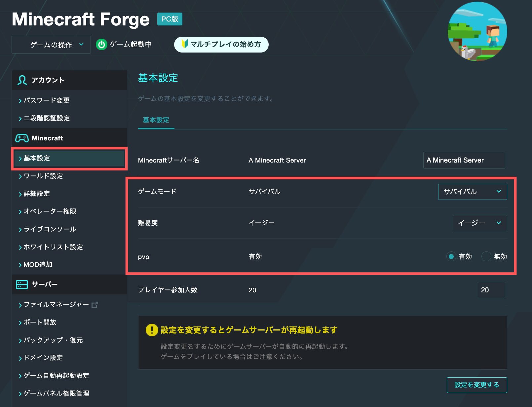Open the ゲームモード サバイバル dropdown
The height and width of the screenshot is (407, 532).
pos(473,192)
